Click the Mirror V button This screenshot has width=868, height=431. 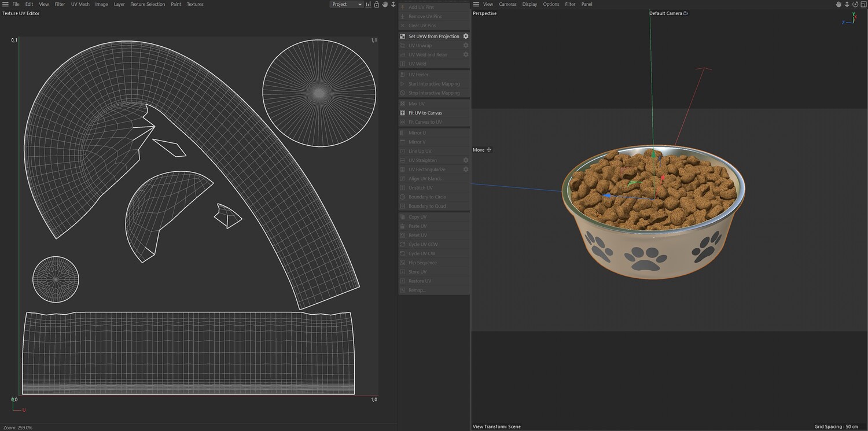tap(434, 142)
